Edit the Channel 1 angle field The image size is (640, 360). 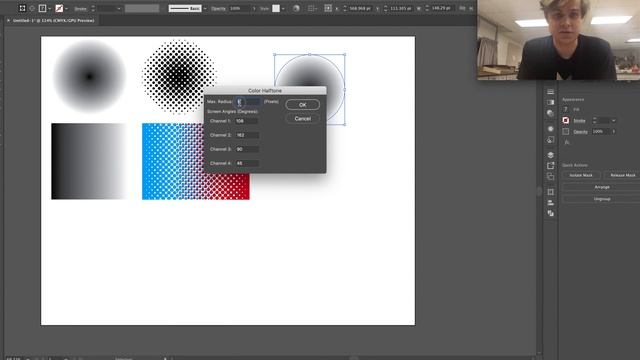[x=246, y=121]
